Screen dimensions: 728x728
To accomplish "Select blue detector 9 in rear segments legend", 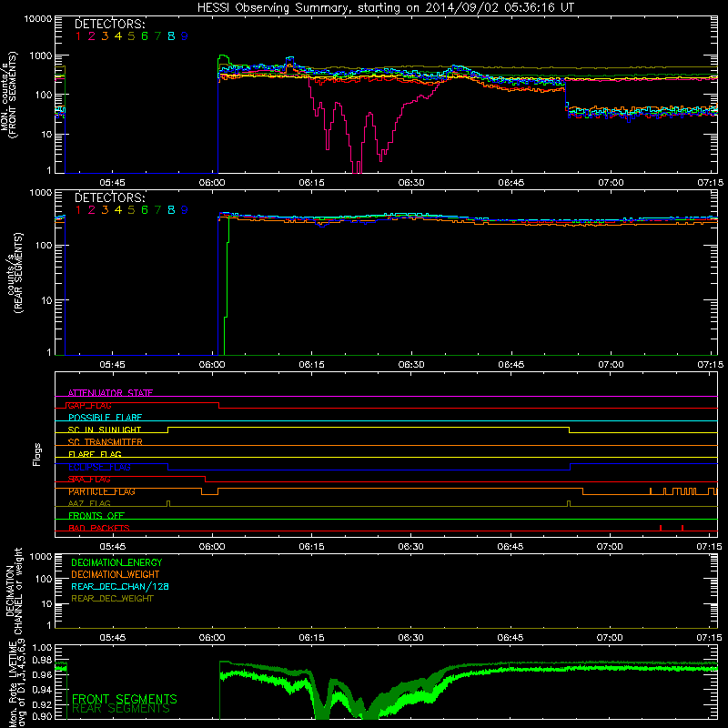I will [185, 210].
